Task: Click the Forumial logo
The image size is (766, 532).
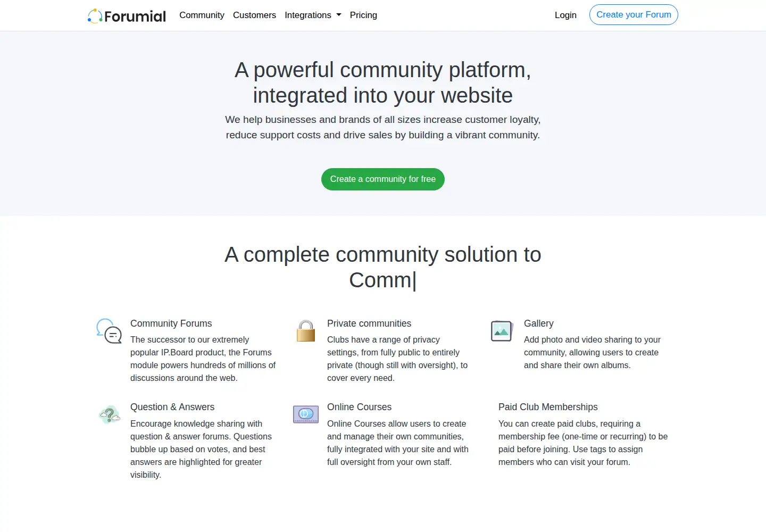Action: [127, 16]
